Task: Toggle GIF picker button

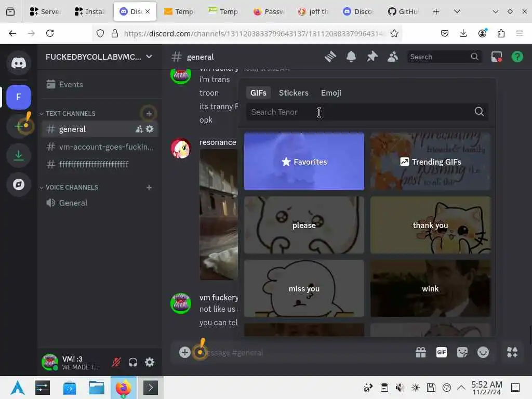Action: [442, 352]
